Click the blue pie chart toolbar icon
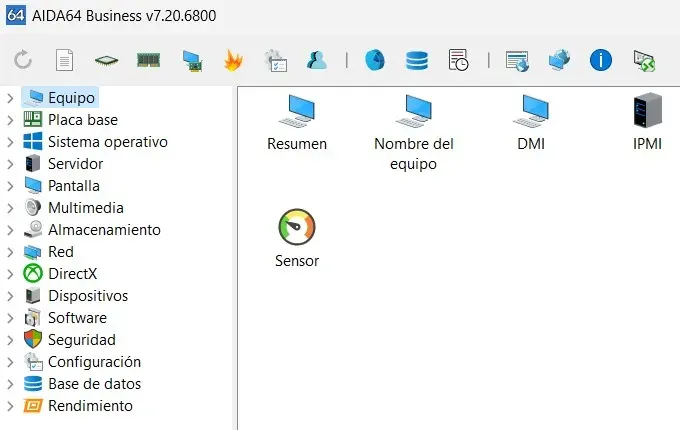The height and width of the screenshot is (430, 680). coord(375,60)
